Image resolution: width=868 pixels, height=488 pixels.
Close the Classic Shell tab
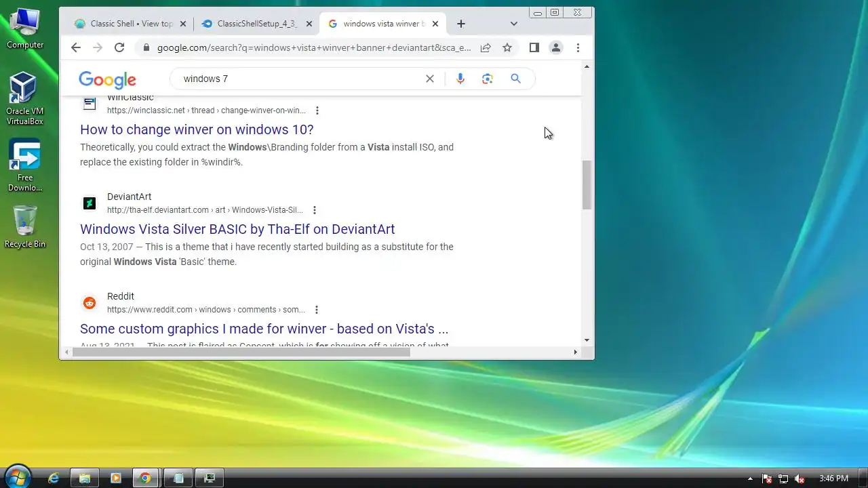[183, 24]
